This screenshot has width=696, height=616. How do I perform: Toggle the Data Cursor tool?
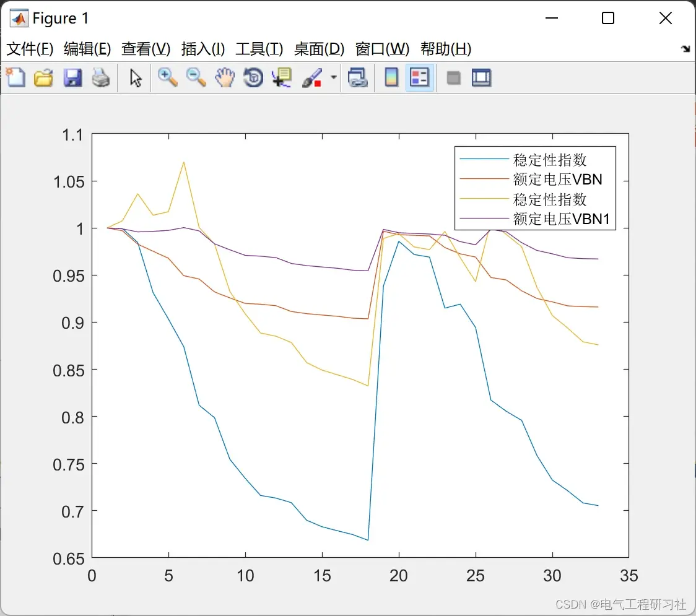click(282, 77)
